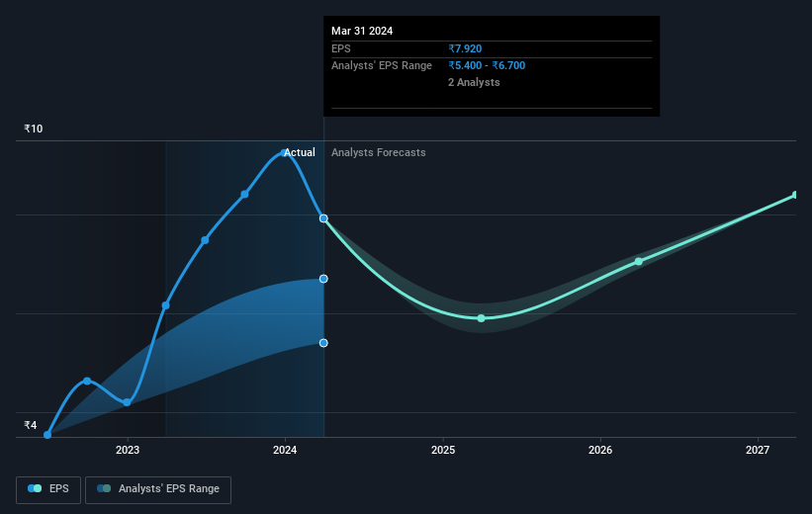Select the Mar 31 2024 EPS data point

point(323,218)
